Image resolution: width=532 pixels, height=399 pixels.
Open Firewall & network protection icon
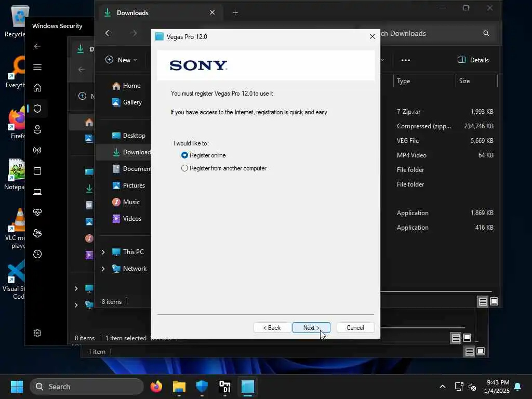[37, 150]
